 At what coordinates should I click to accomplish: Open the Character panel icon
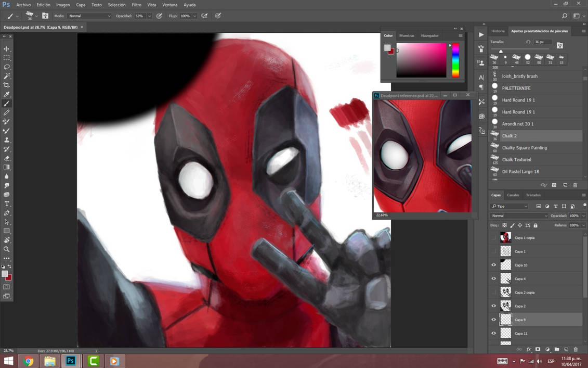point(481,78)
